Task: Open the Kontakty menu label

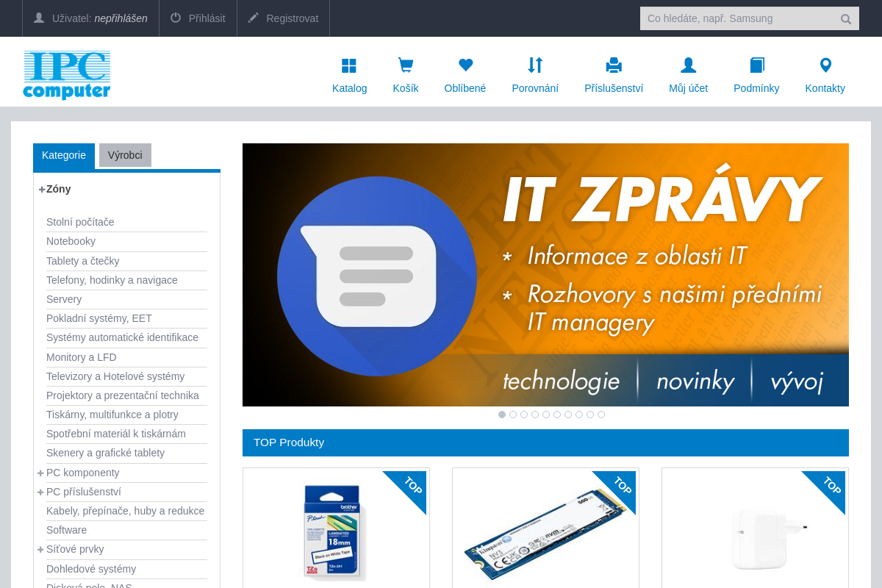Action: [825, 88]
